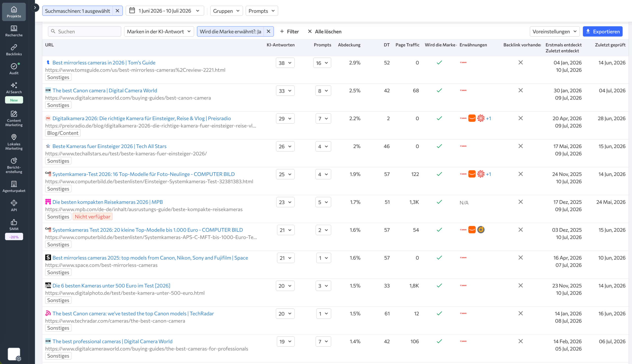Click the 'Wird die Marke erwähnt?: Ja' chip
Image resolution: width=632 pixels, height=364 pixels.
(230, 31)
